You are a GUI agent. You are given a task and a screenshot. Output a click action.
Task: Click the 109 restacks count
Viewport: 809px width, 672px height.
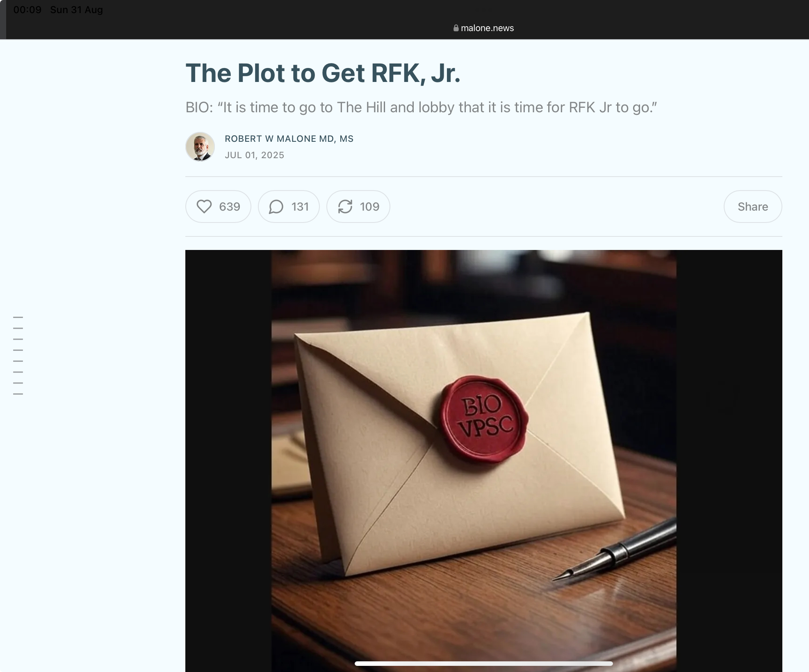369,207
